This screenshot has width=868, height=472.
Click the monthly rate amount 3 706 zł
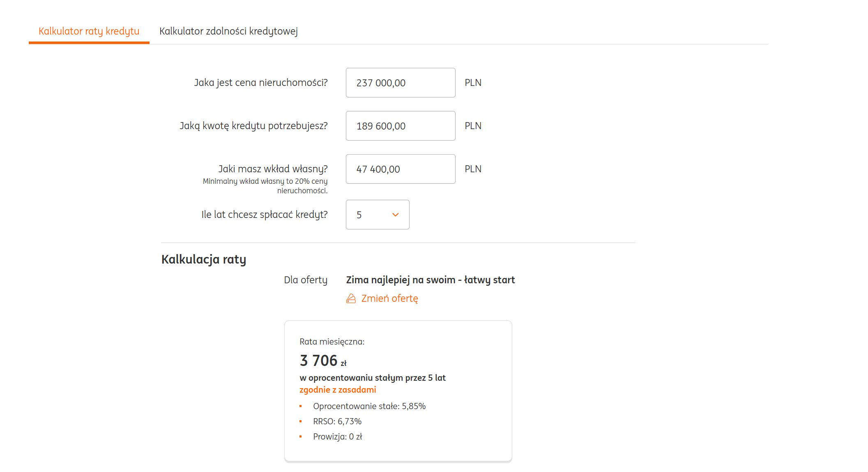coord(323,361)
